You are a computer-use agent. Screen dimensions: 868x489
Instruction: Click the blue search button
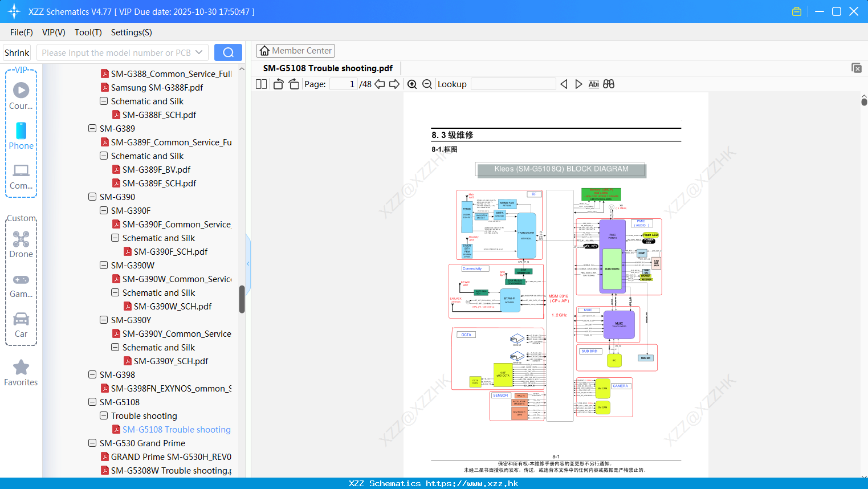tap(228, 52)
